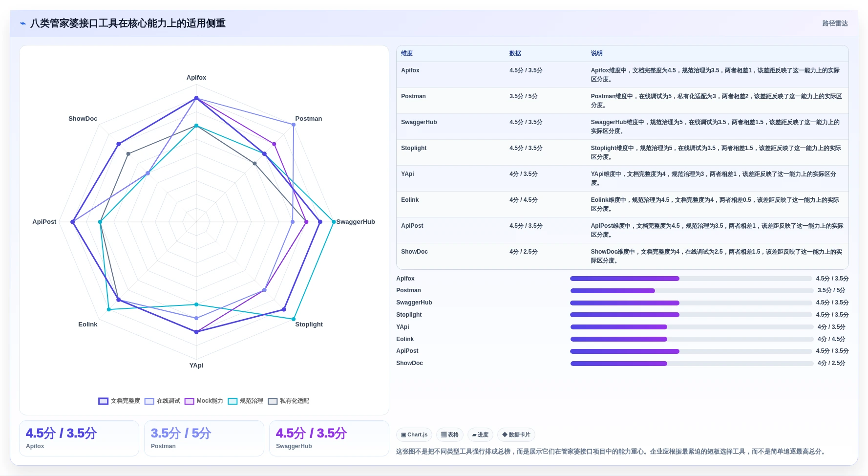868x476 pixels.
Task: Click the Apifox 4.5分 / 3.5分 summary card
Action: click(79, 438)
